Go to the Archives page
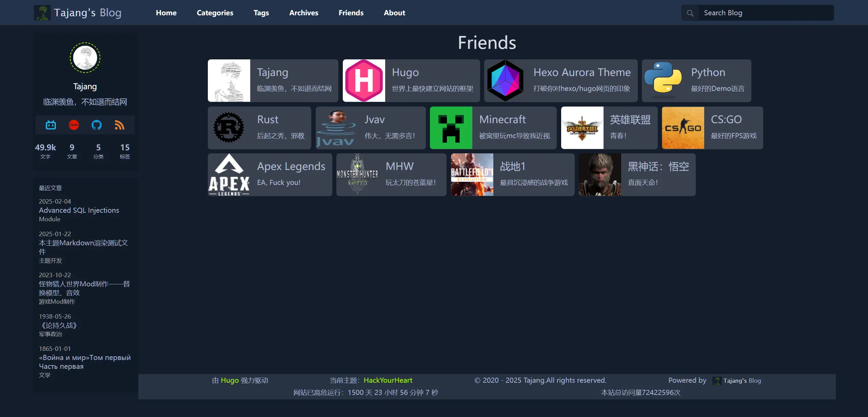Viewport: 868px width, 417px height. tap(303, 13)
